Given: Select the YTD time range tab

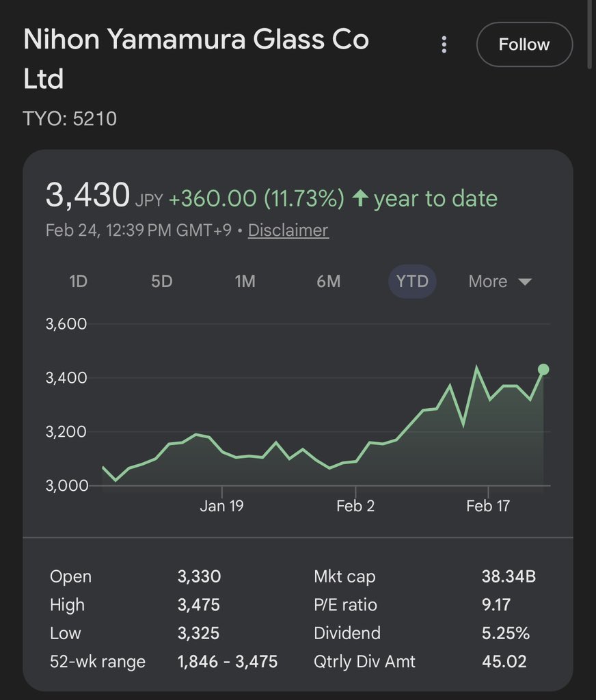Looking at the screenshot, I should point(412,282).
